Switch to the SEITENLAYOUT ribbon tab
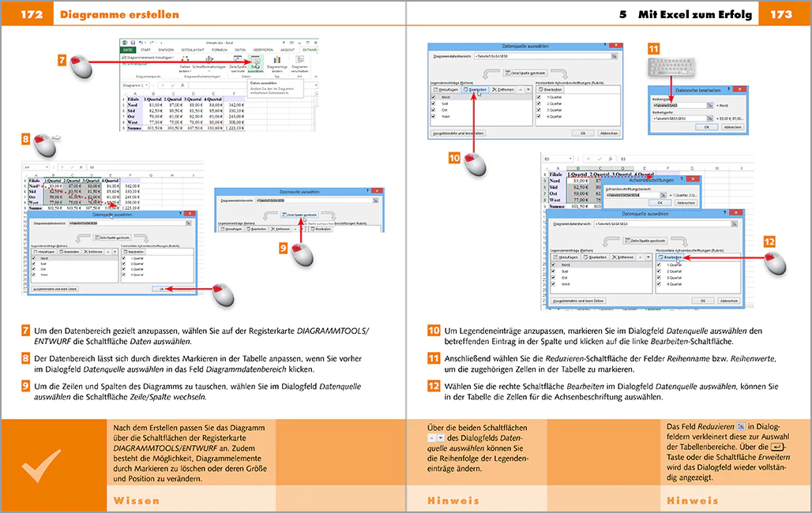The image size is (812, 513). 193,50
